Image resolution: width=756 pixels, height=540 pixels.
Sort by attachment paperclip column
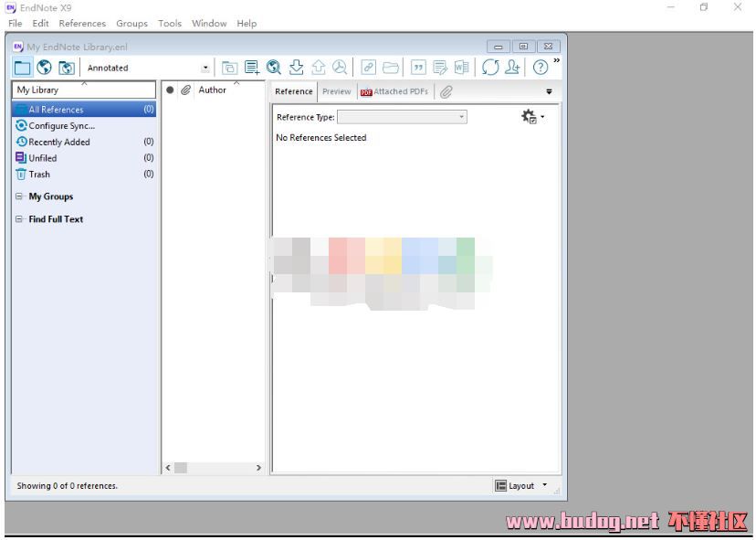(185, 90)
